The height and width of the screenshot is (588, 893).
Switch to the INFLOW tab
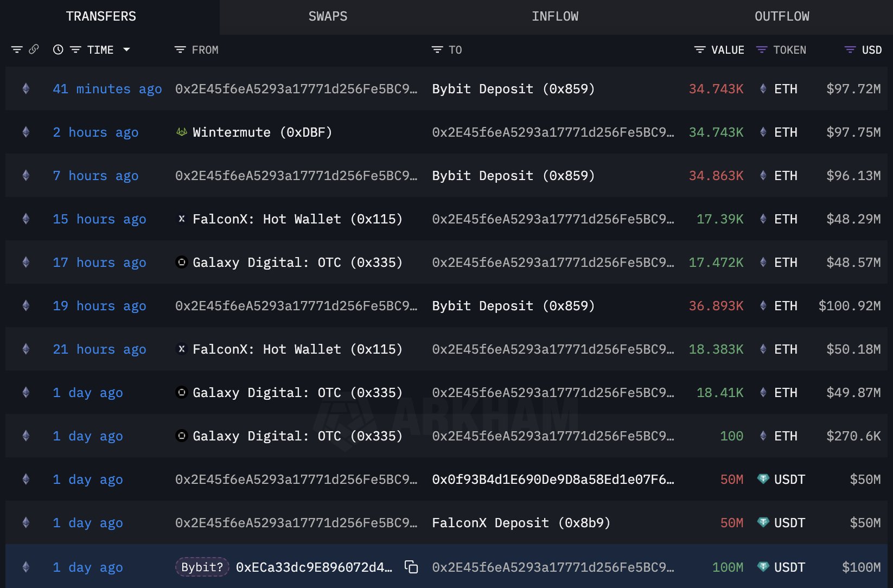pos(554,16)
